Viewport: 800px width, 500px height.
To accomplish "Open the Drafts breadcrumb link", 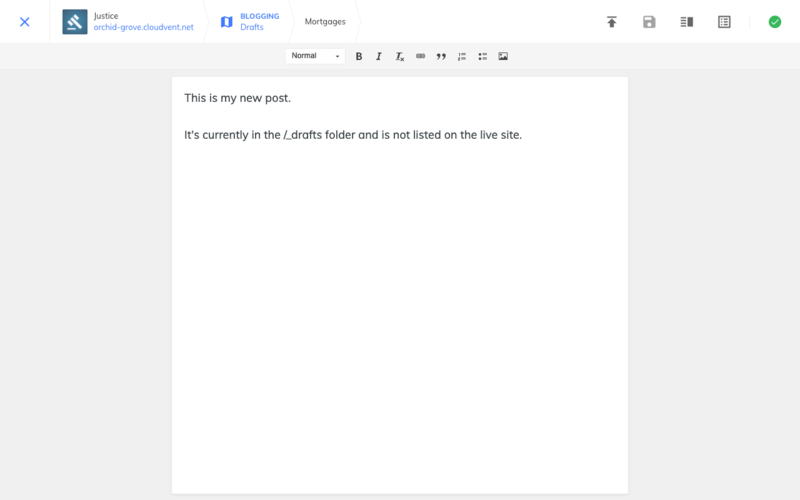I will click(252, 28).
